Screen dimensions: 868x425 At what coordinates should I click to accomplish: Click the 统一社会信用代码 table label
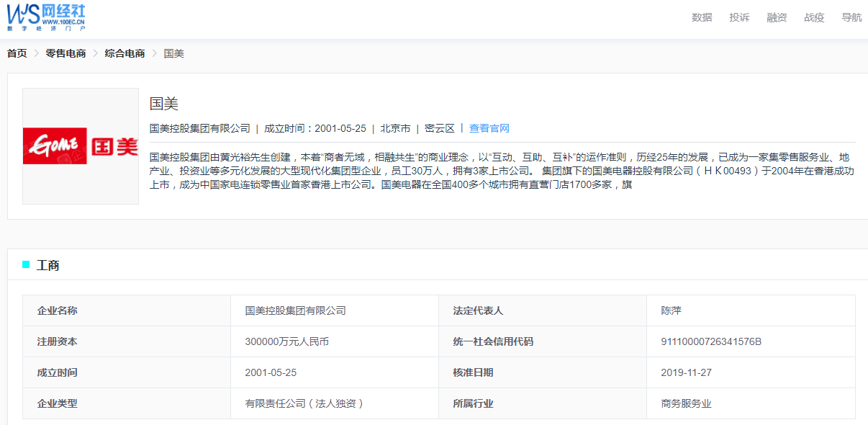(493, 341)
